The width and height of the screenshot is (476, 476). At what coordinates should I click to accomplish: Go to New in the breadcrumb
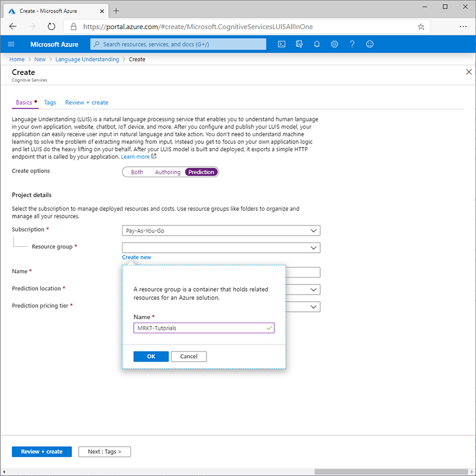40,59
